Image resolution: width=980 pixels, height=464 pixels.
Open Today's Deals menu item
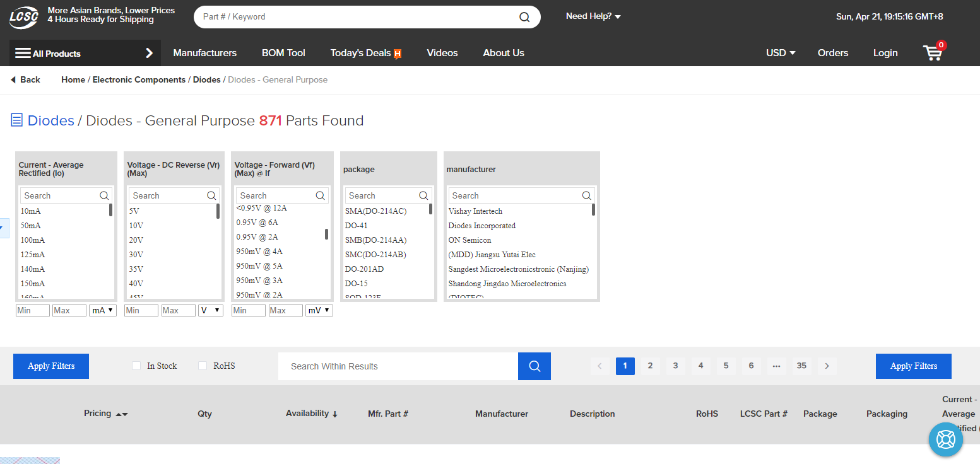point(360,53)
